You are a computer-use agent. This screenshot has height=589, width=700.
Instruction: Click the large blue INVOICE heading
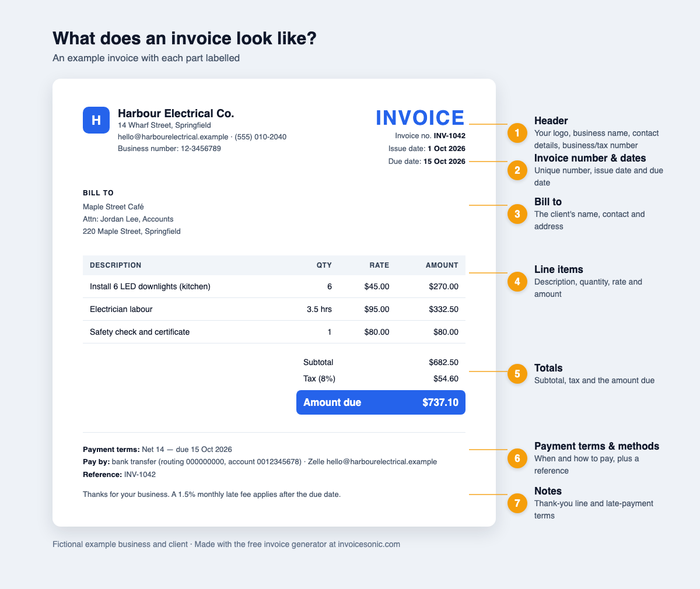pos(420,118)
